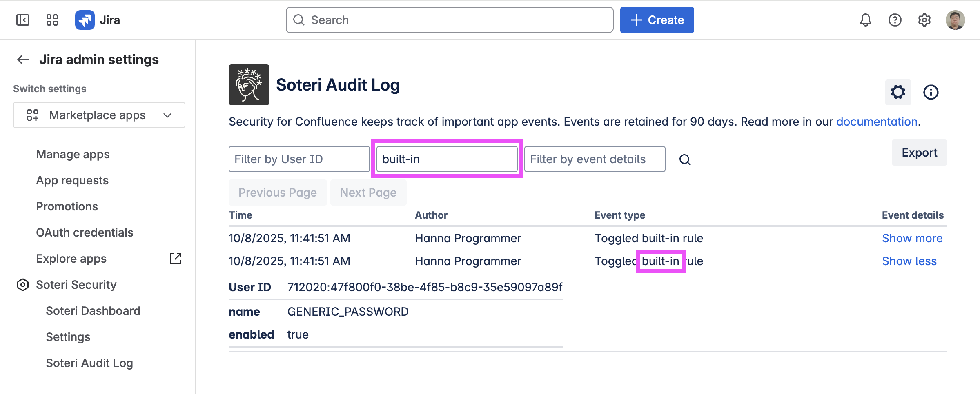The width and height of the screenshot is (980, 394).
Task: Click the Export button
Action: [x=919, y=153]
